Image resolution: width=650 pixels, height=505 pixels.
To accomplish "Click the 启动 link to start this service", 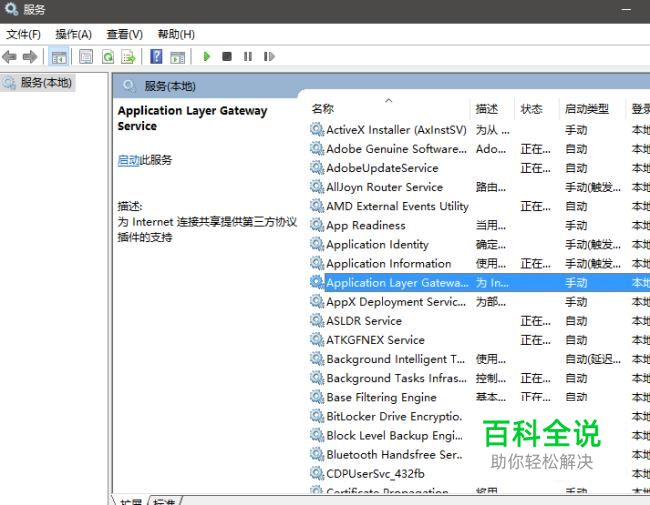I will pyautogui.click(x=128, y=160).
